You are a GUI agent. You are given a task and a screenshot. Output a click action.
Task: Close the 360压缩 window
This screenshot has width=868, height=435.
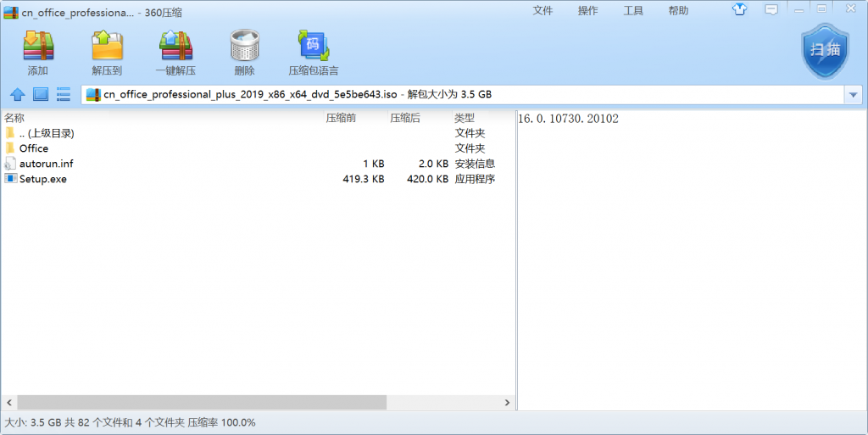tap(851, 8)
